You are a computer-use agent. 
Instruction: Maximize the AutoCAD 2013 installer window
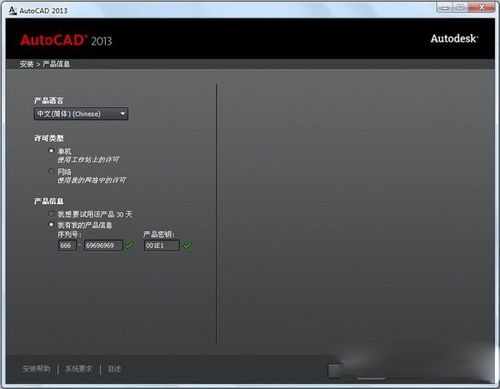461,7
